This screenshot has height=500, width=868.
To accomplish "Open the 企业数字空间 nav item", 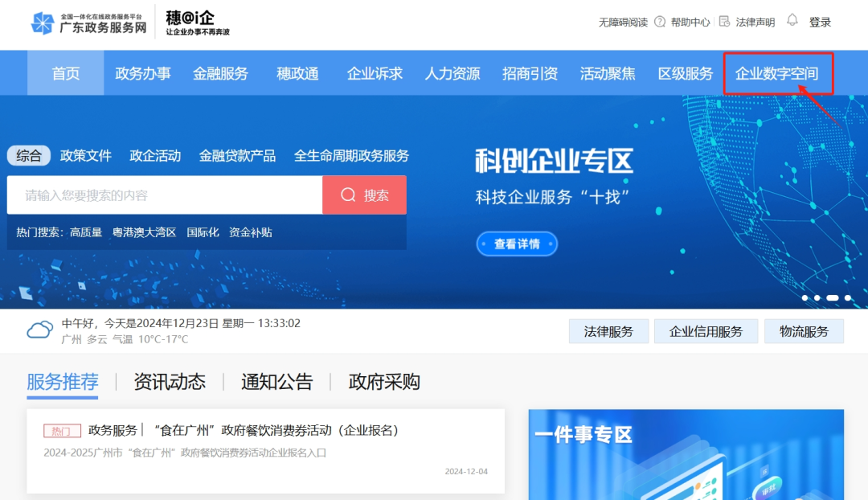I will [776, 73].
